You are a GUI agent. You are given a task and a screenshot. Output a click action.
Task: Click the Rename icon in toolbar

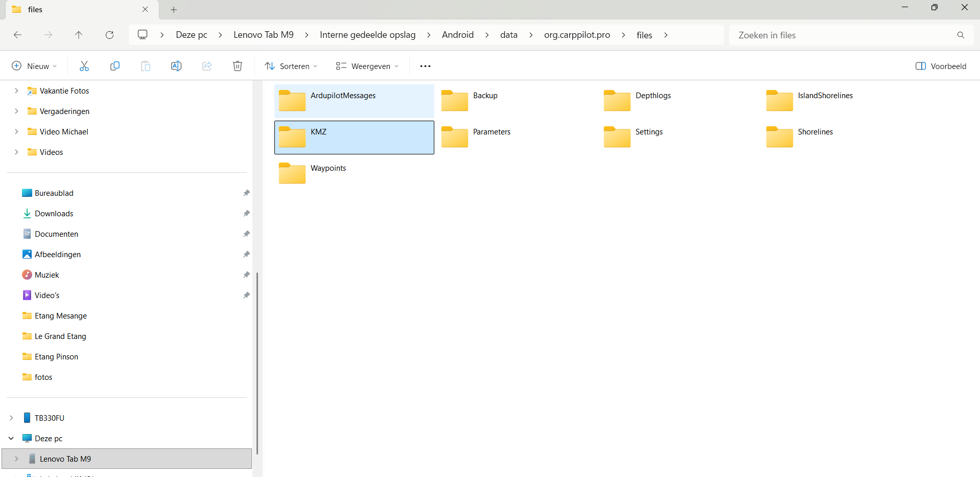pyautogui.click(x=176, y=66)
